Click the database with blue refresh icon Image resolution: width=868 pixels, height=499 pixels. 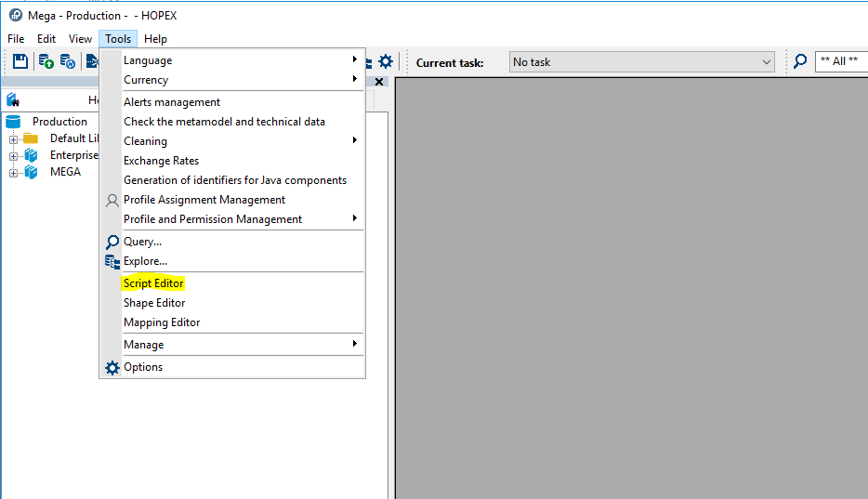pyautogui.click(x=68, y=61)
